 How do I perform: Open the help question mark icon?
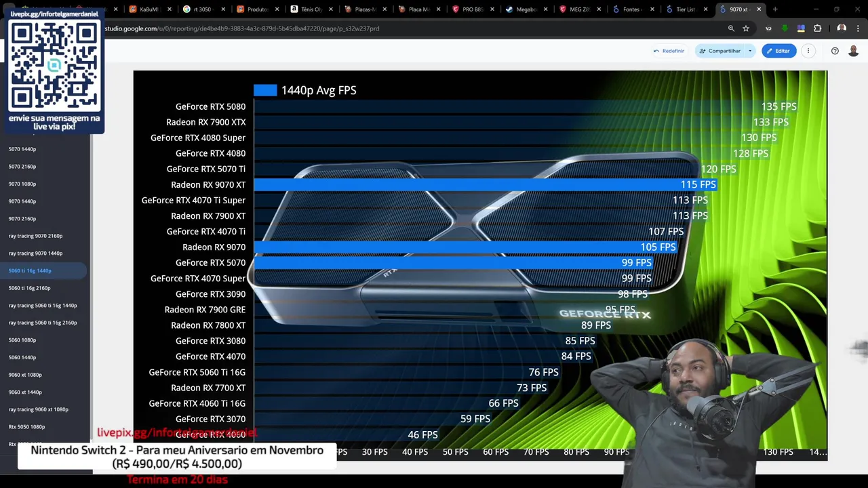pos(835,51)
